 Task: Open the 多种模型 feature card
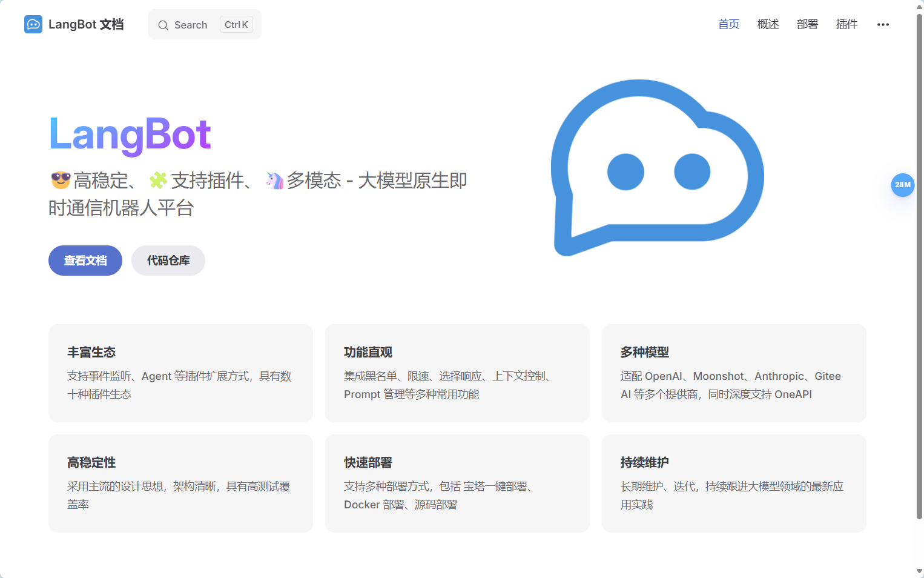[x=734, y=373]
